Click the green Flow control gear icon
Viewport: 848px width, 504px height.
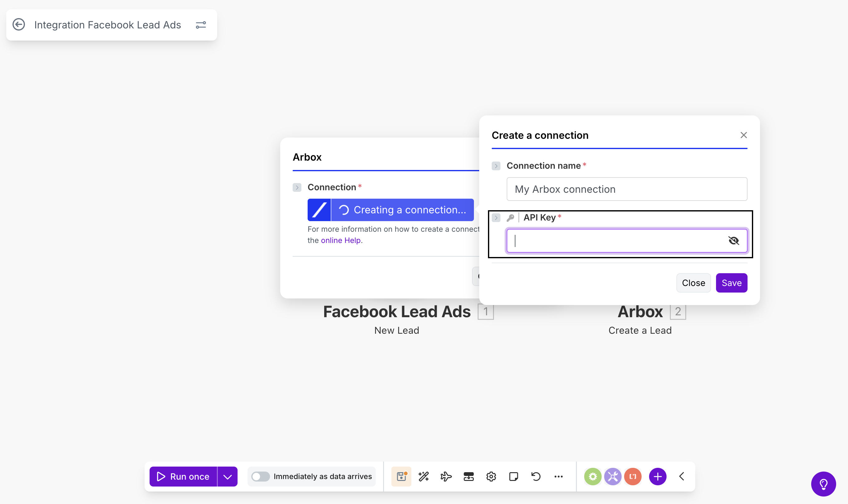[592, 477]
